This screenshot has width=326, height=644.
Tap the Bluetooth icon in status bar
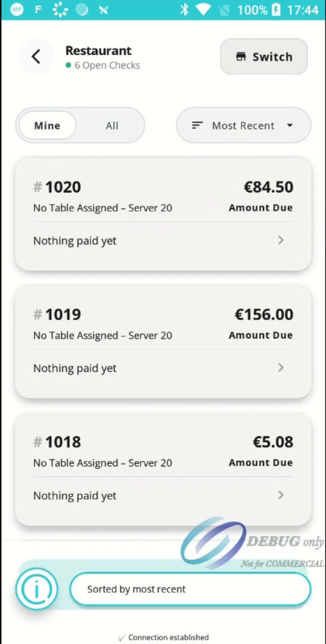coord(184,10)
